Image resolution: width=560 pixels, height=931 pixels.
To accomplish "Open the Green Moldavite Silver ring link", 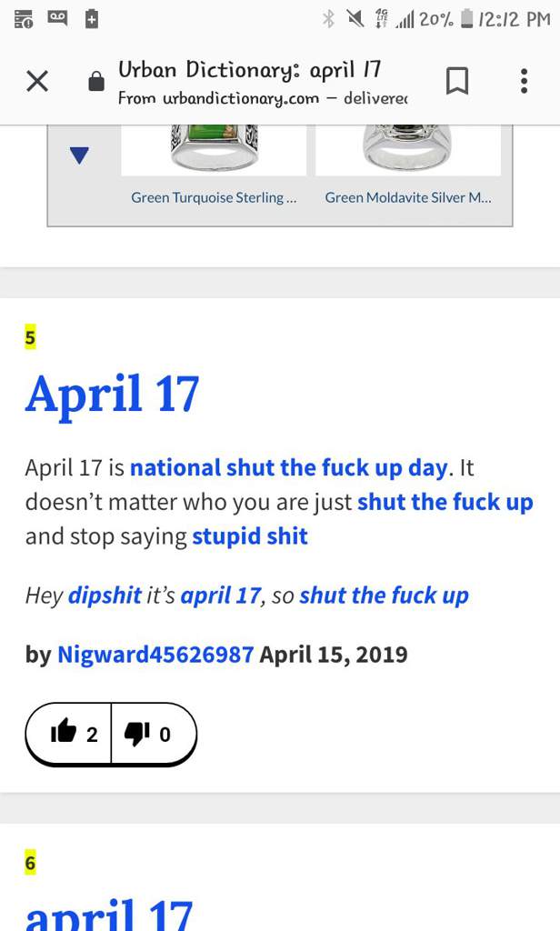I will (x=408, y=197).
